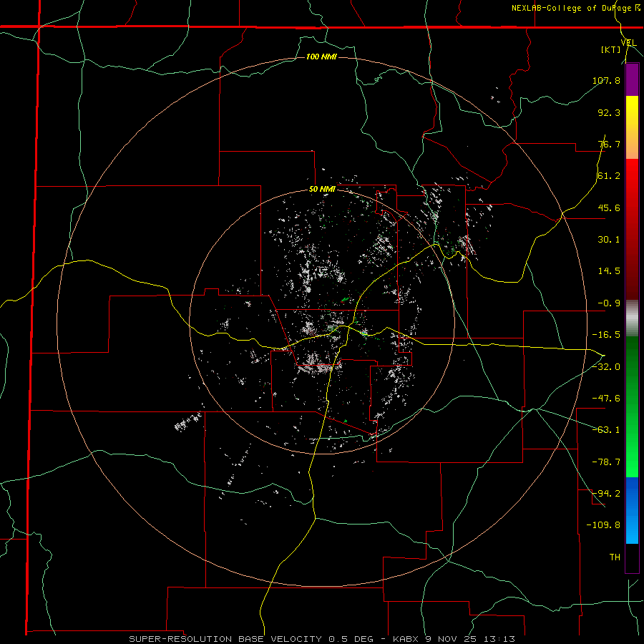This screenshot has height=644, width=644.
Task: Click the purple segment of velocity color bar
Action: click(632, 79)
